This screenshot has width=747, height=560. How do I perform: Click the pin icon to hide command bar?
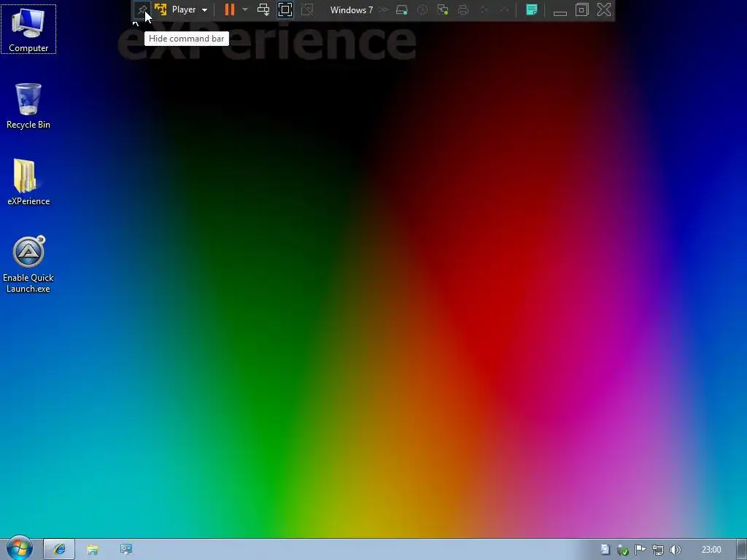142,9
